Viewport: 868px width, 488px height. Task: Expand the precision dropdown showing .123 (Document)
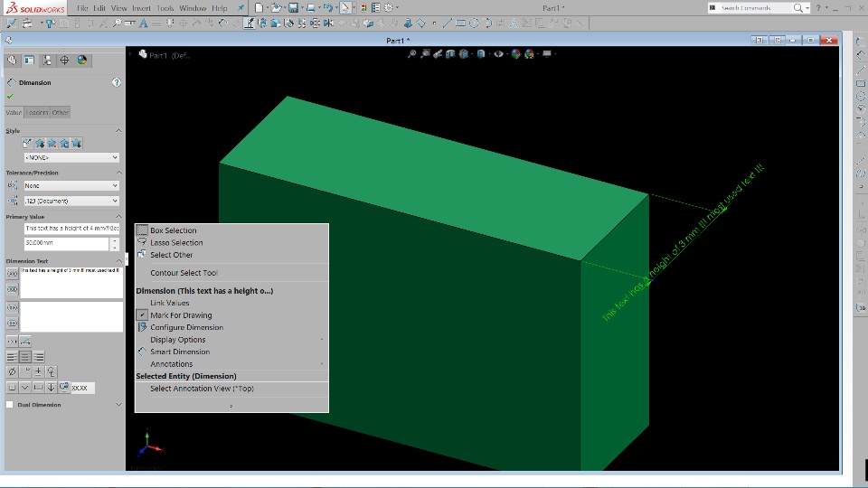[71, 201]
